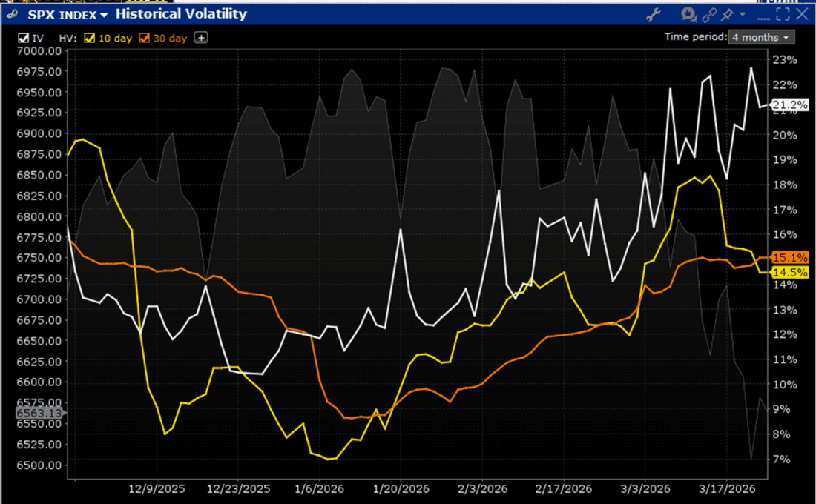816x504 pixels.
Task: Minimize the Historical Volatility window
Action: 765,14
